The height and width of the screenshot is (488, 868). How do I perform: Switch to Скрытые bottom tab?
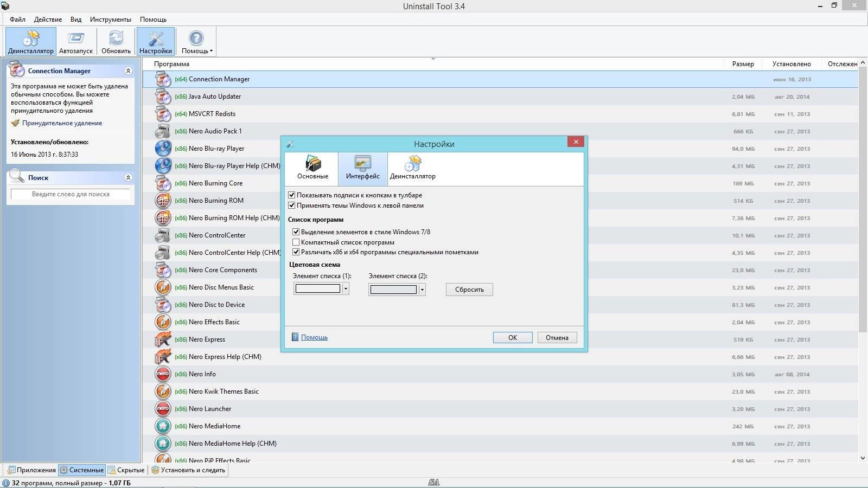click(x=126, y=470)
